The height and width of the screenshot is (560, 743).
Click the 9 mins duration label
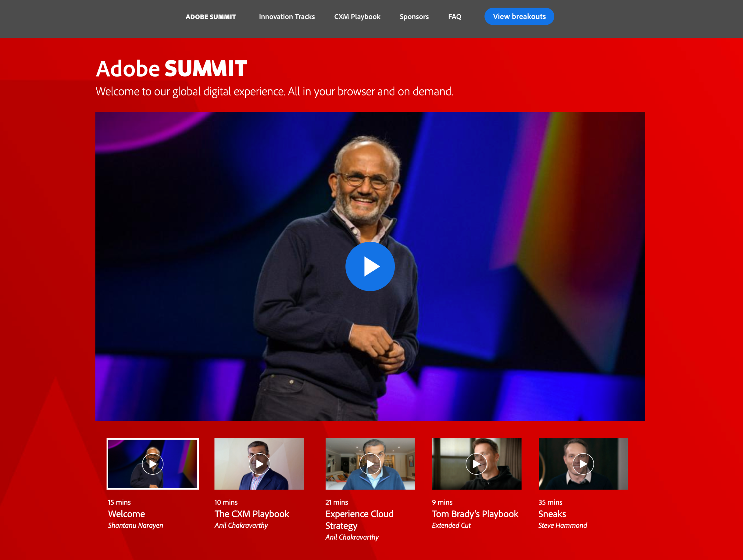442,502
